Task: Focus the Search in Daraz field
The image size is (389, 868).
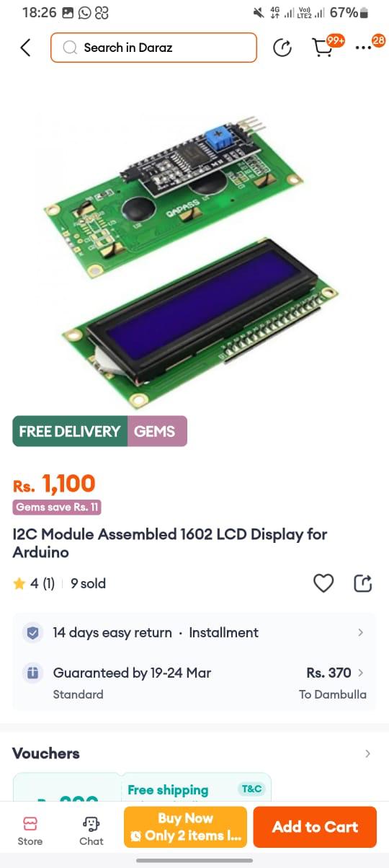Action: [153, 48]
